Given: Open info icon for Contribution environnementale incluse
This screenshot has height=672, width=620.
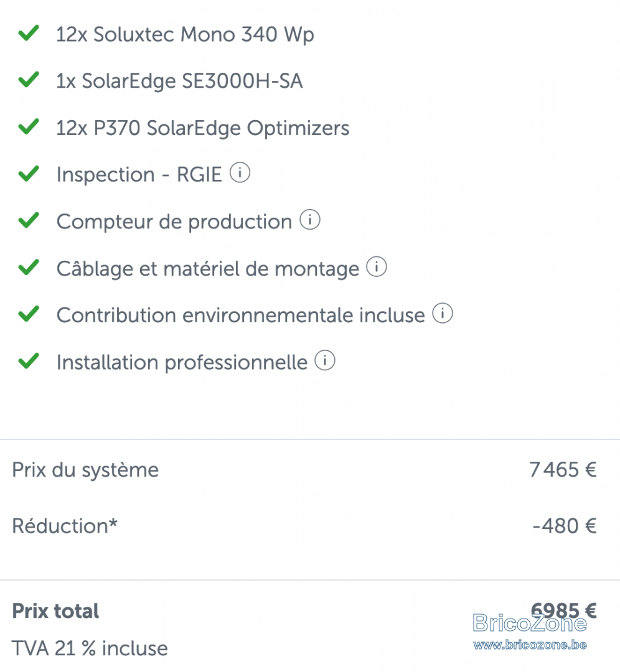Looking at the screenshot, I should [443, 313].
